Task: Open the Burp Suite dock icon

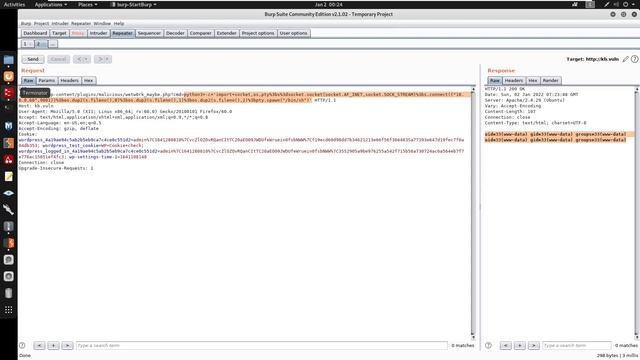Action: [9, 143]
